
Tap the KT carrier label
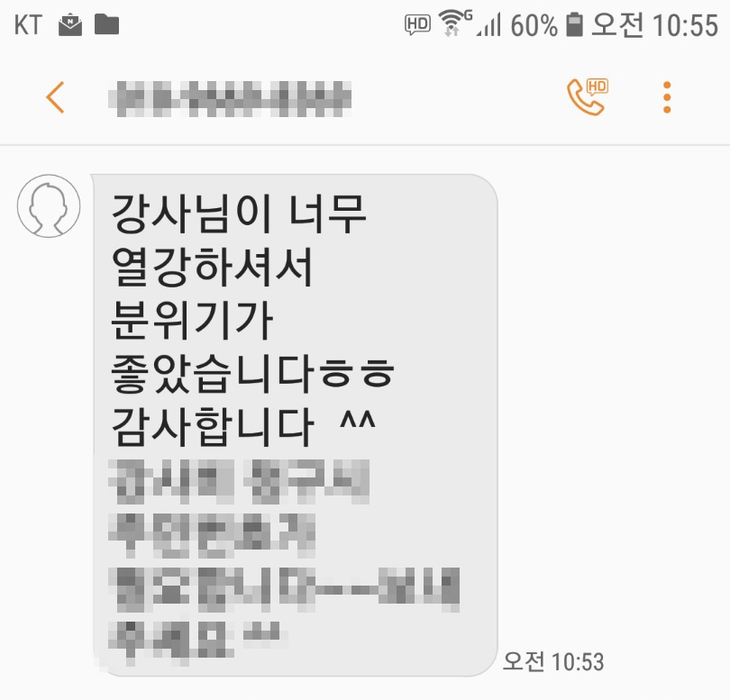(x=28, y=25)
